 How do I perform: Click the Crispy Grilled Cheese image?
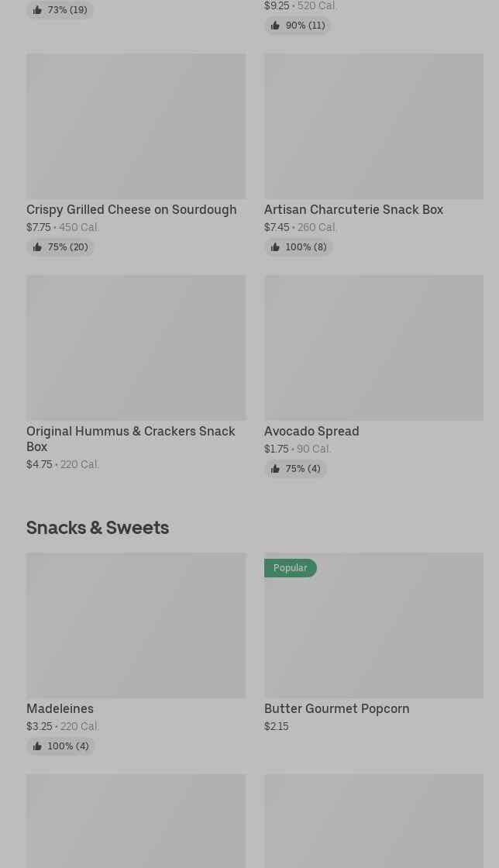[136, 126]
